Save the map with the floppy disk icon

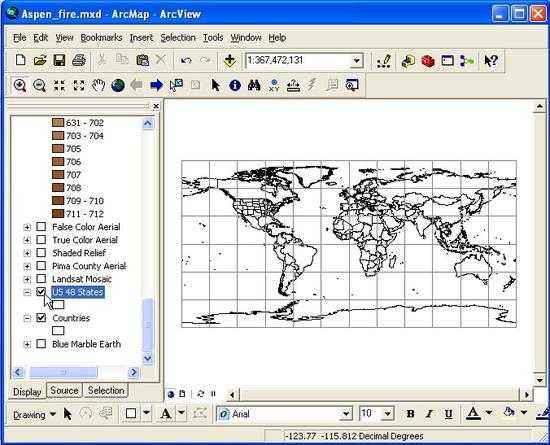pyautogui.click(x=59, y=60)
